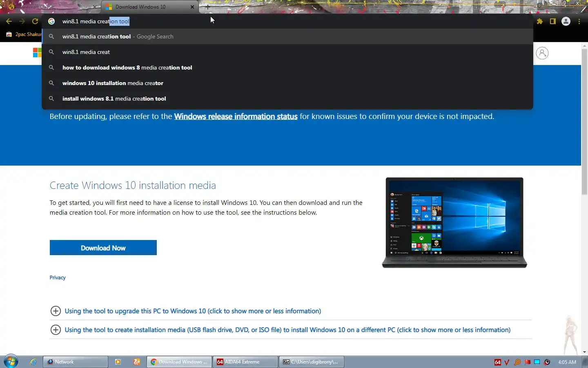Open 'Using the tool to create installation media' link
Viewport: 588px width, 368px height.
click(x=287, y=330)
